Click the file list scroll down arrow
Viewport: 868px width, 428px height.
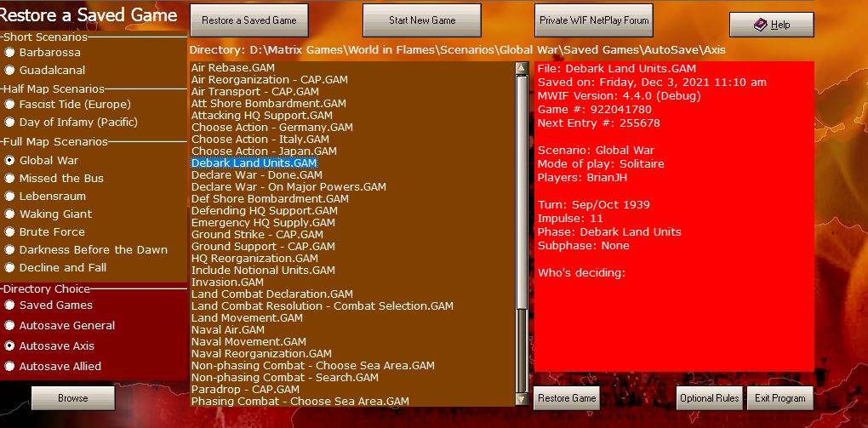(x=521, y=399)
